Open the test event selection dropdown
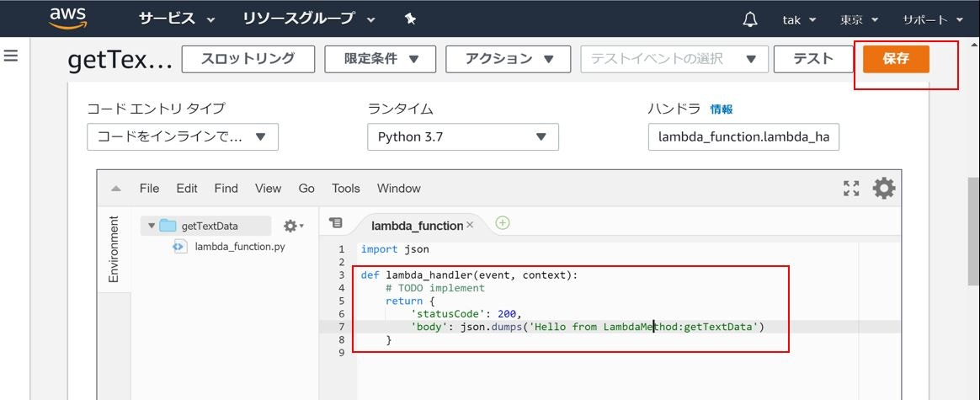Screen dimensions: 980x400 (674, 59)
